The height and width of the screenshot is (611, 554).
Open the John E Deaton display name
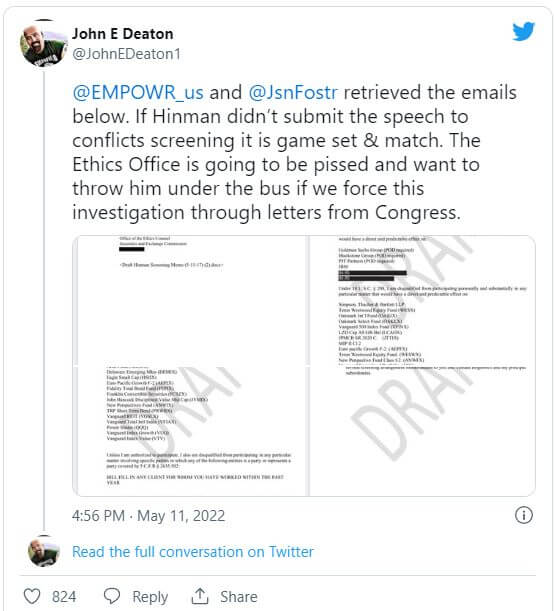pyautogui.click(x=123, y=34)
